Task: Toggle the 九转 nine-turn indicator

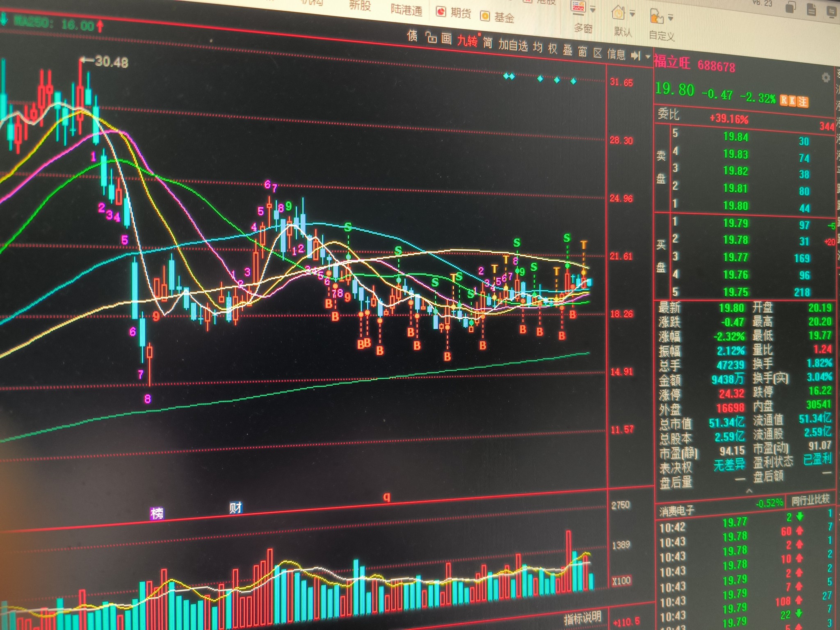Action: [x=468, y=41]
